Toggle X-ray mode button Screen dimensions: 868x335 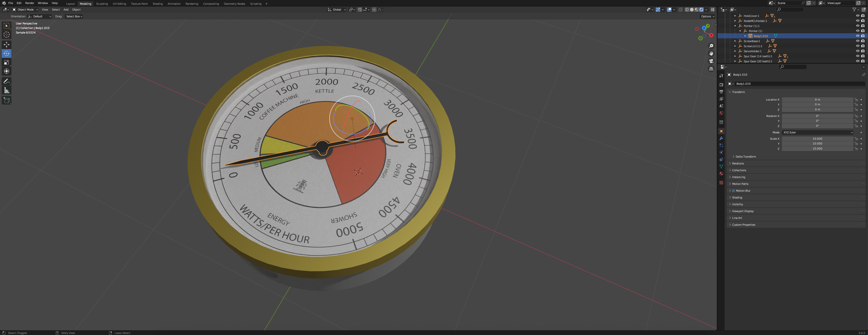click(x=680, y=9)
